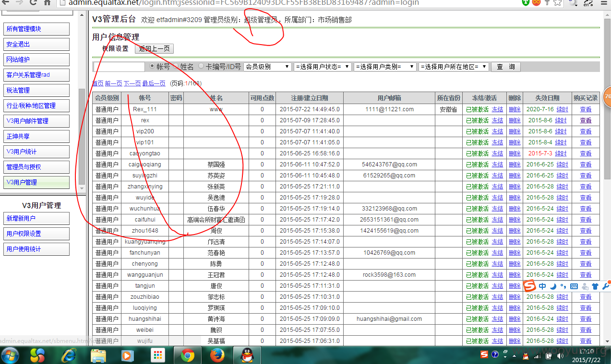The width and height of the screenshot is (611, 364).
Task: Click the search text input field
Action: tap(119, 67)
